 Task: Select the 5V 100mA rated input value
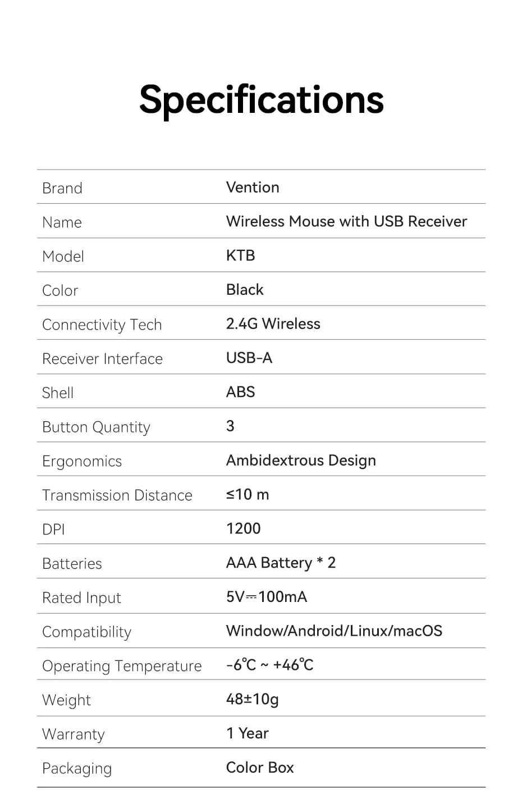tap(267, 597)
